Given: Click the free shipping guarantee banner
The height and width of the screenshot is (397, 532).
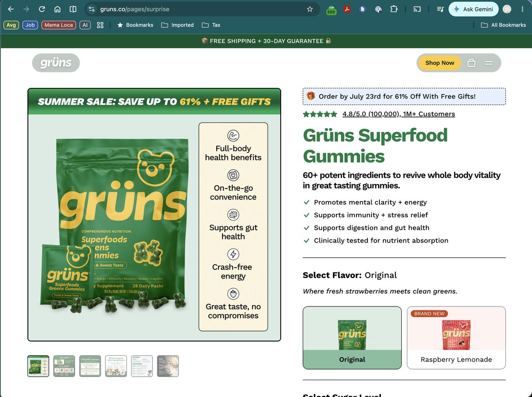Looking at the screenshot, I should pos(266,41).
